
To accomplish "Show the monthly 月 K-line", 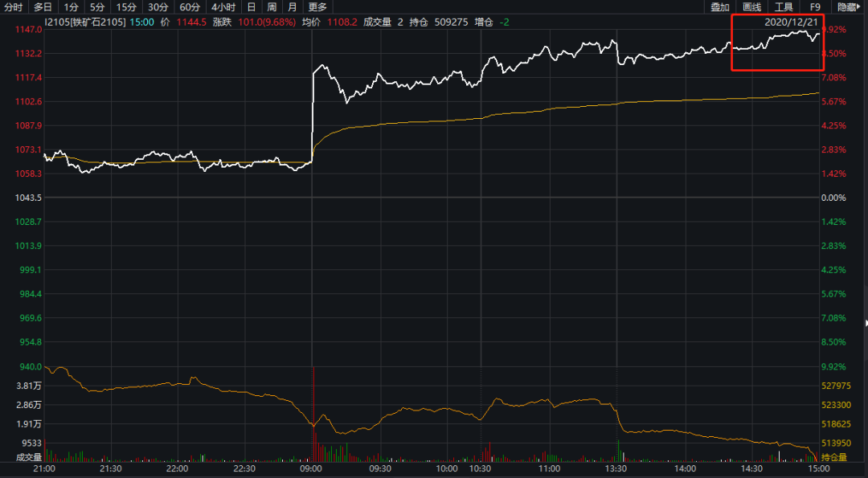I will (293, 6).
